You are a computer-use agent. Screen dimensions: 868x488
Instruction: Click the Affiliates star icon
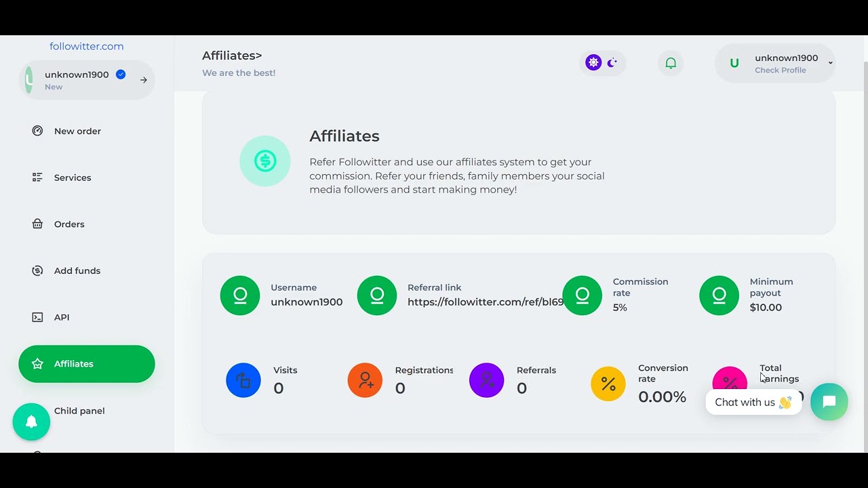coord(37,364)
